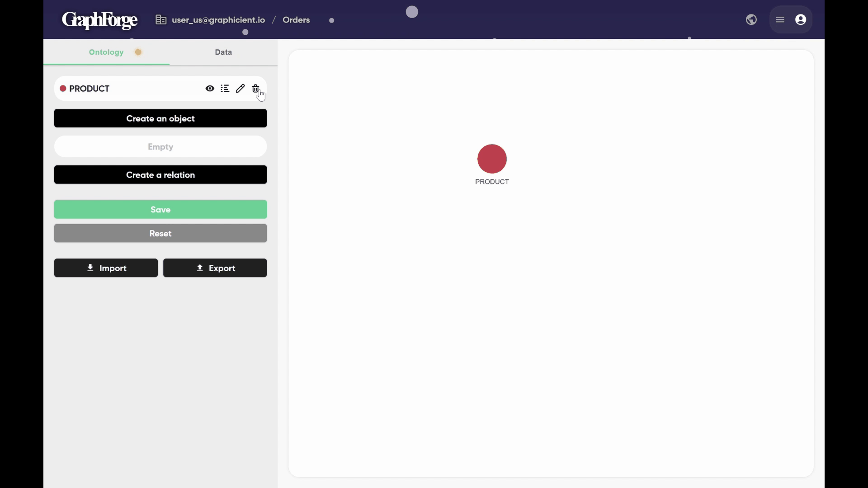Click Create an object button
This screenshot has width=868, height=488.
coord(160,118)
